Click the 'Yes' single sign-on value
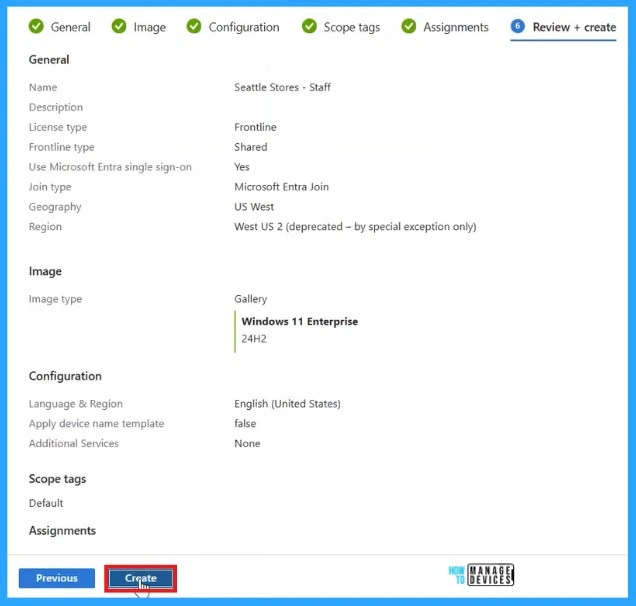This screenshot has height=606, width=636. click(x=242, y=167)
